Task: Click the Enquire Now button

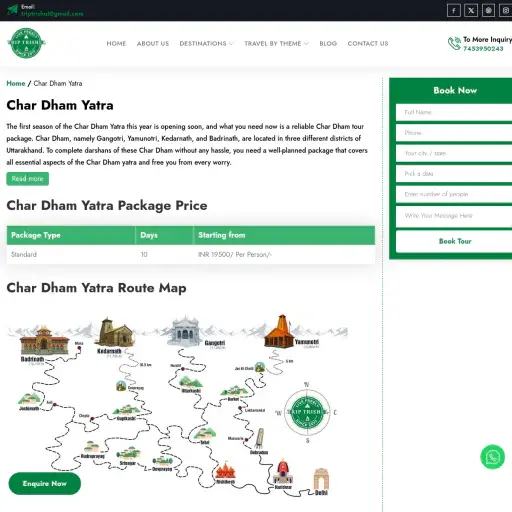Action: [45, 483]
